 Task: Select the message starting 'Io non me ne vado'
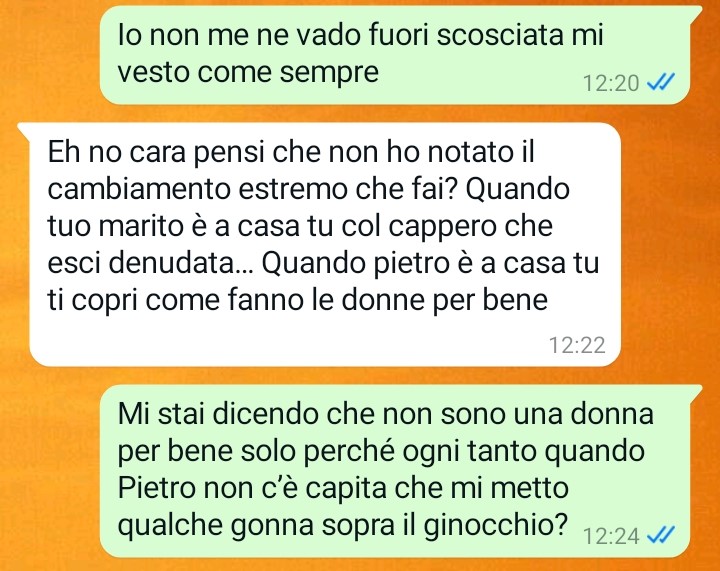395,56
